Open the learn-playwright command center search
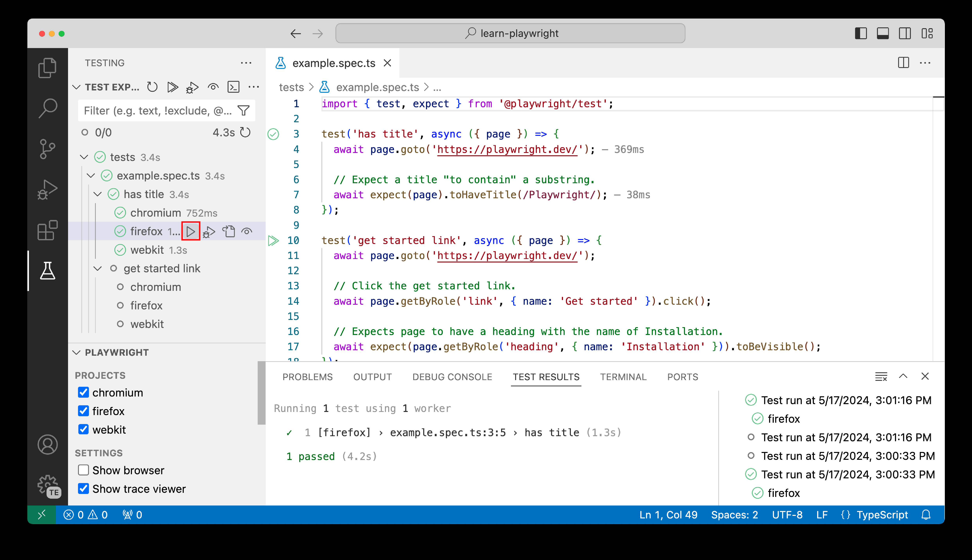Viewport: 972px width, 560px height. 510,33
